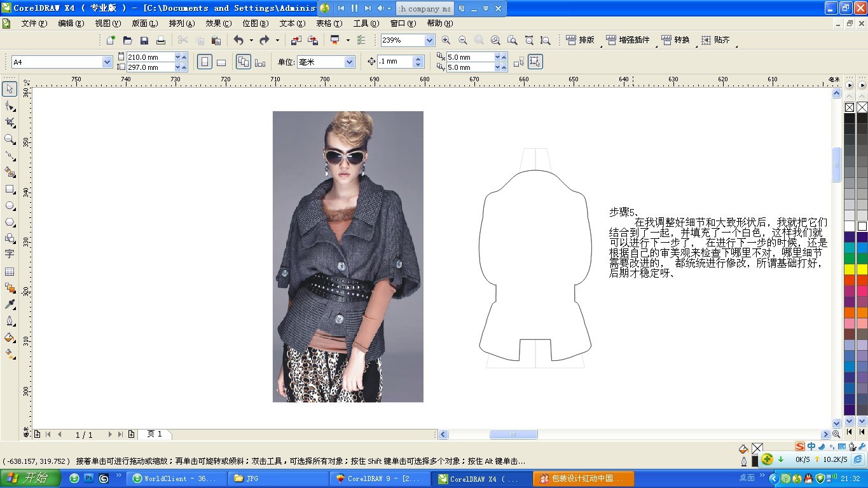Select the Rectangle tool

tap(10, 189)
